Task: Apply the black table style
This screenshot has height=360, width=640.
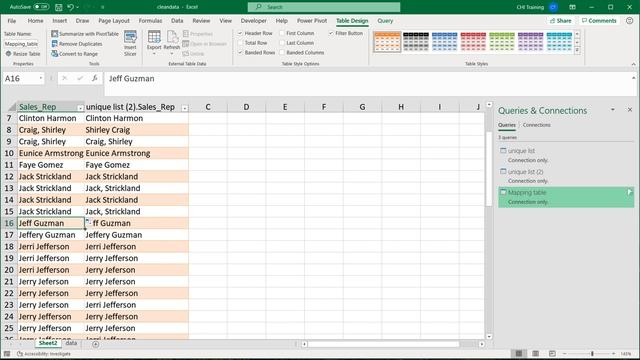Action: (416, 42)
